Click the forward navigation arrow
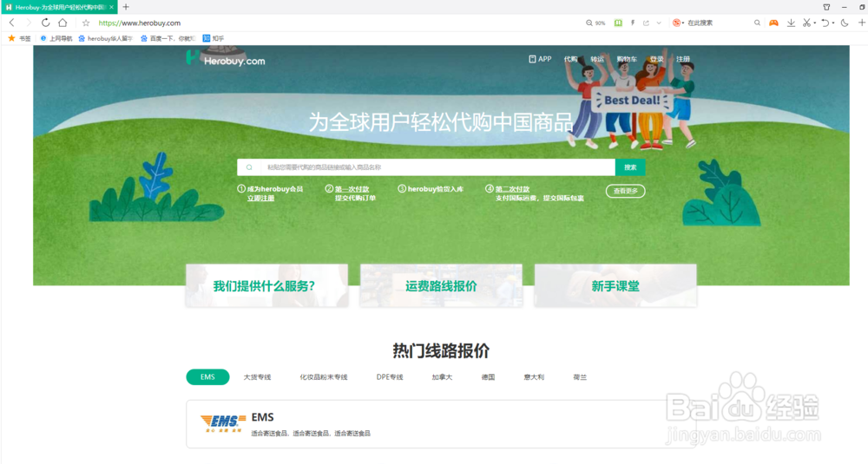The width and height of the screenshot is (868, 464). click(29, 23)
